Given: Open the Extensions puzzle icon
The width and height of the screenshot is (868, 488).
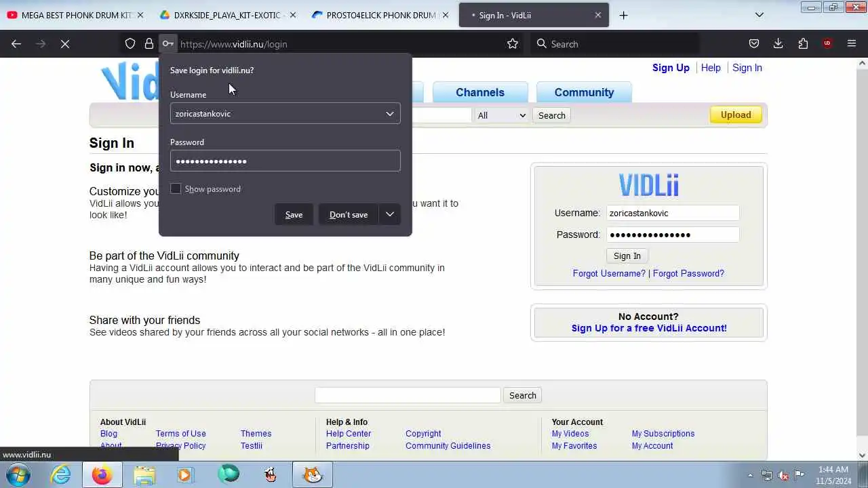Looking at the screenshot, I should 803,44.
